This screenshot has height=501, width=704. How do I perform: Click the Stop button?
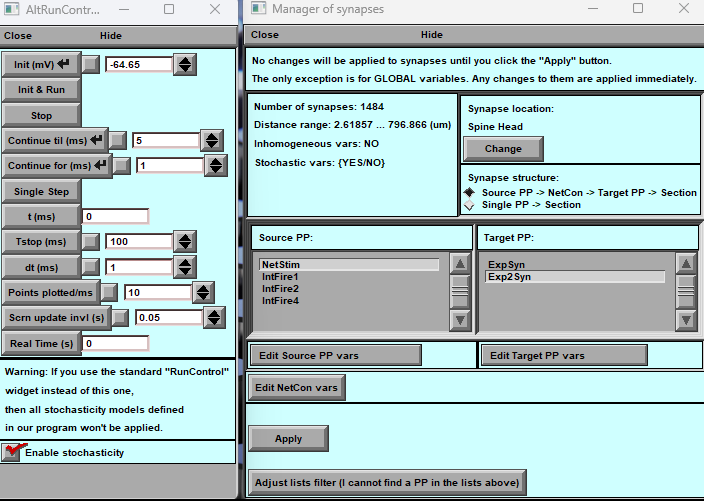(41, 115)
